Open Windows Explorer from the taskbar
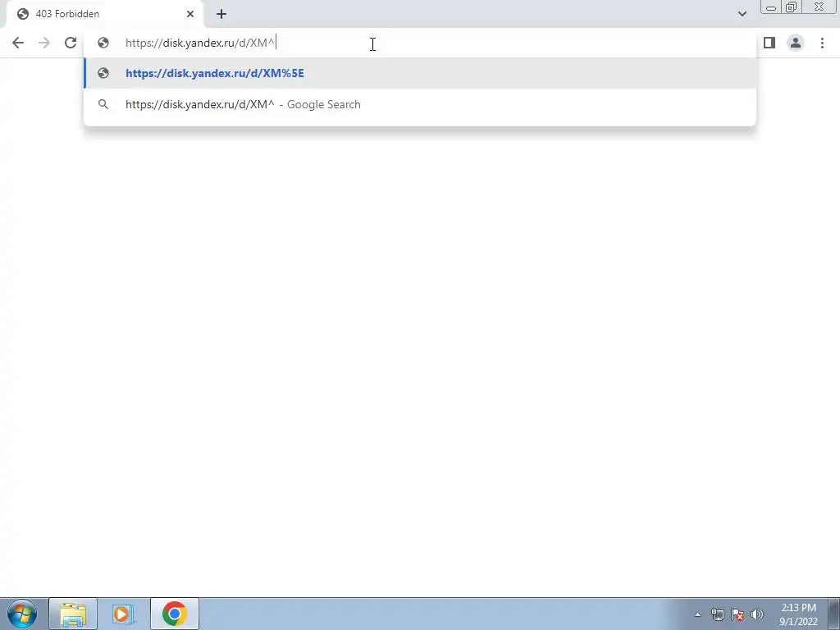The width and height of the screenshot is (840, 630). point(73,614)
